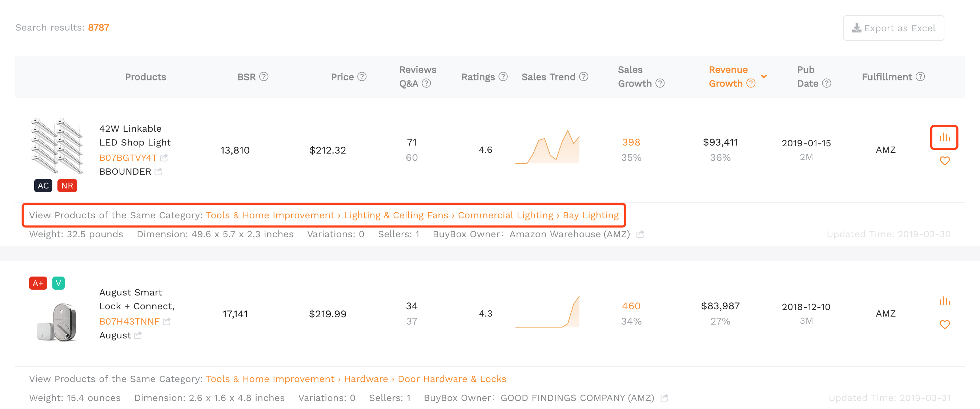Viewport: 980px width, 409px height.
Task: Open external link icon beside B07H43TNNF
Action: point(166,321)
